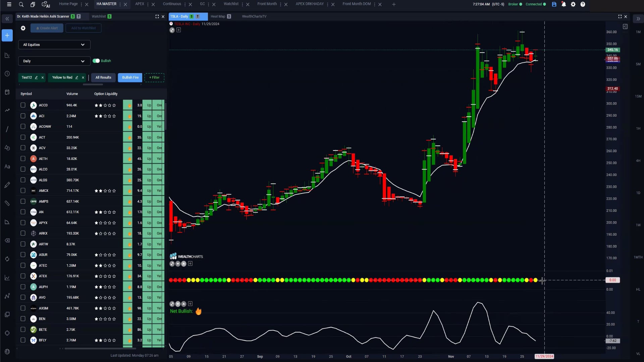Maximize the TSLA chart panel

tap(620, 16)
